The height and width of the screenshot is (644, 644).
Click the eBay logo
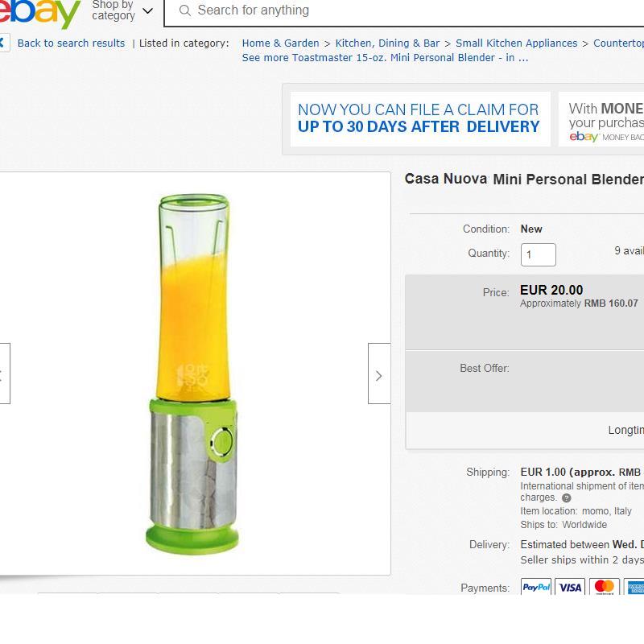pyautogui.click(x=39, y=12)
